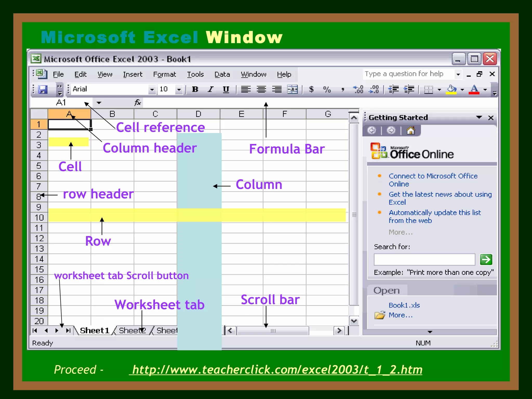Open the Format menu
This screenshot has width=532, height=399.
[x=164, y=75]
